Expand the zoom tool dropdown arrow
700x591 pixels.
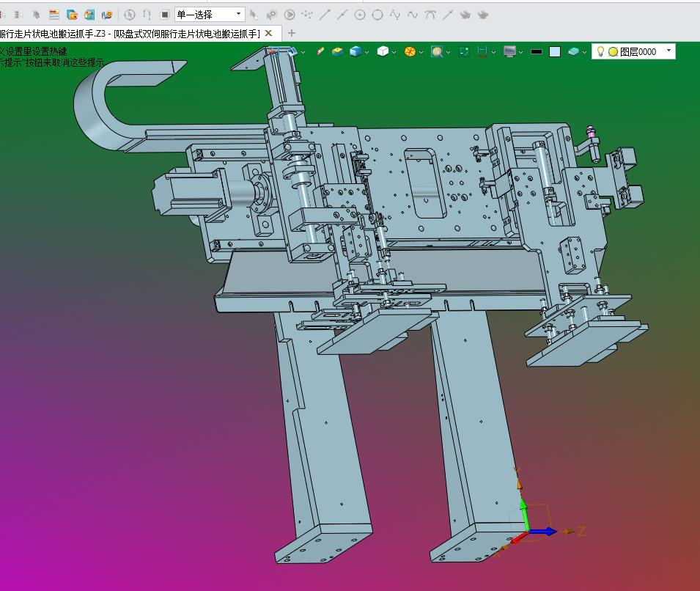point(448,52)
